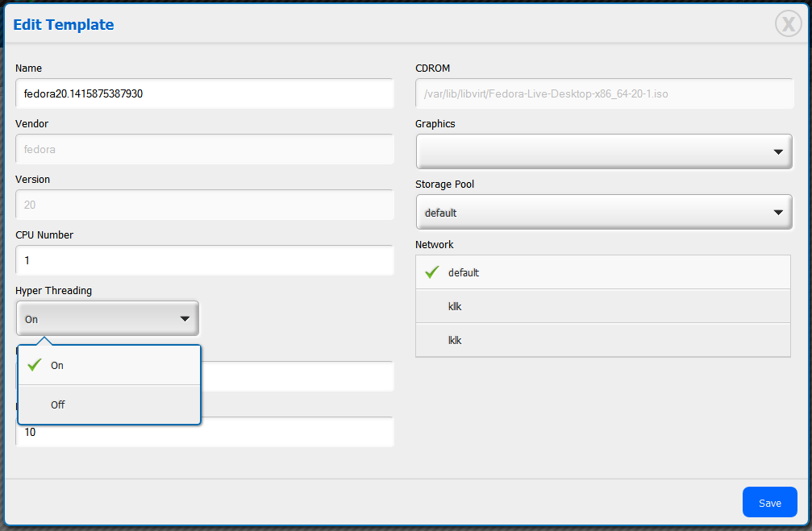Click the disk size field showing 10
The width and height of the screenshot is (812, 531).
[205, 433]
